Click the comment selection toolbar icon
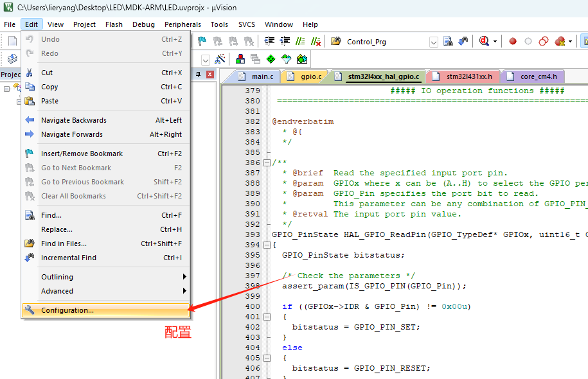The height and width of the screenshot is (379, 588). [x=300, y=41]
